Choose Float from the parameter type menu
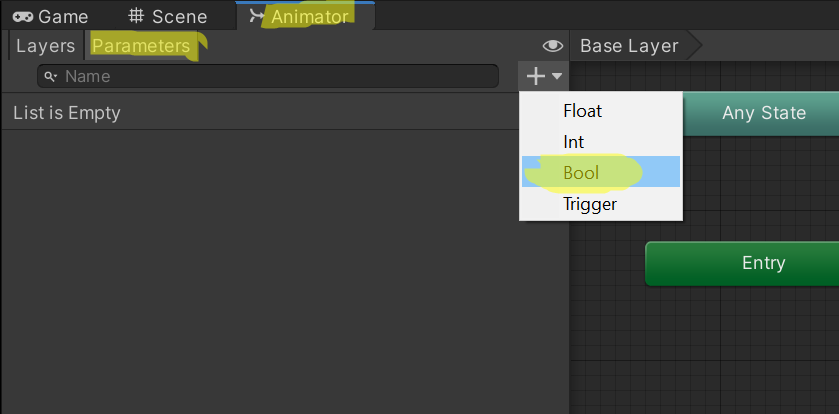 point(583,110)
